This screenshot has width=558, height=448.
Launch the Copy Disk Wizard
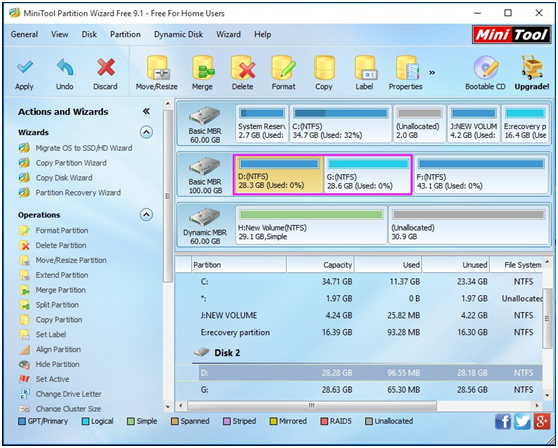tap(64, 178)
